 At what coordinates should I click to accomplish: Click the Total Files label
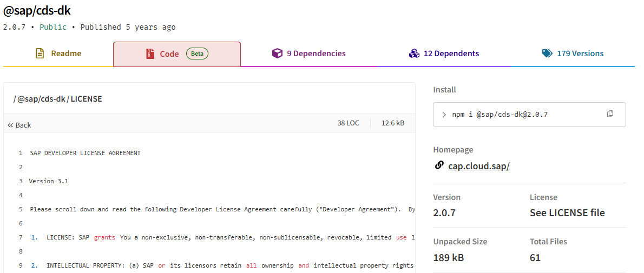pos(548,242)
